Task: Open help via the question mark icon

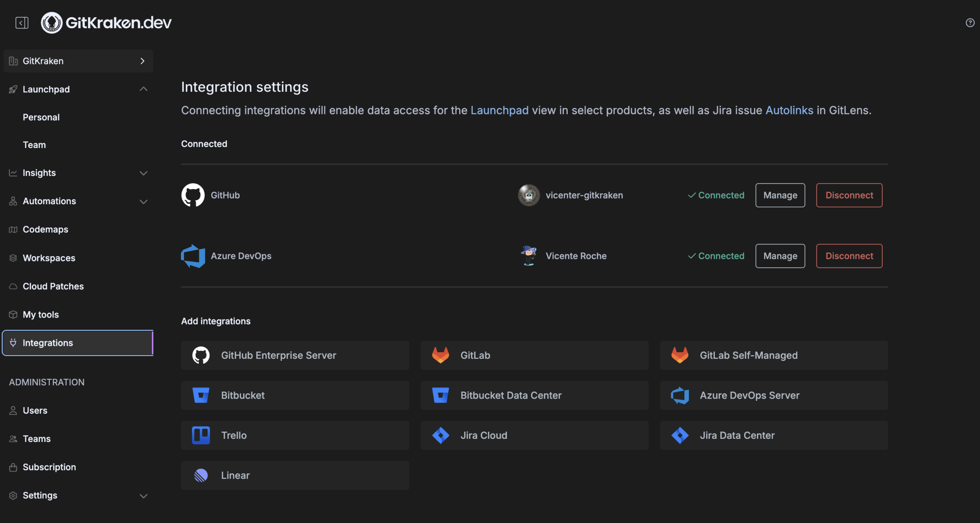Action: (970, 23)
